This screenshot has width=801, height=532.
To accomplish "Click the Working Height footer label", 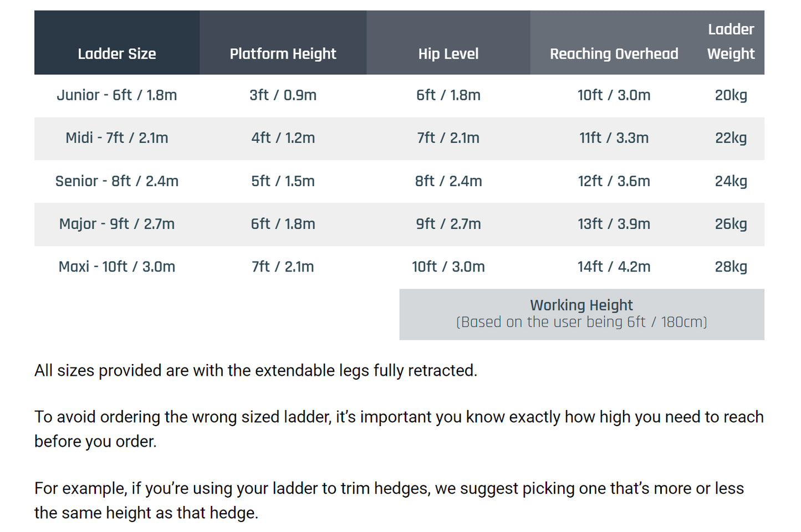I will click(x=581, y=305).
